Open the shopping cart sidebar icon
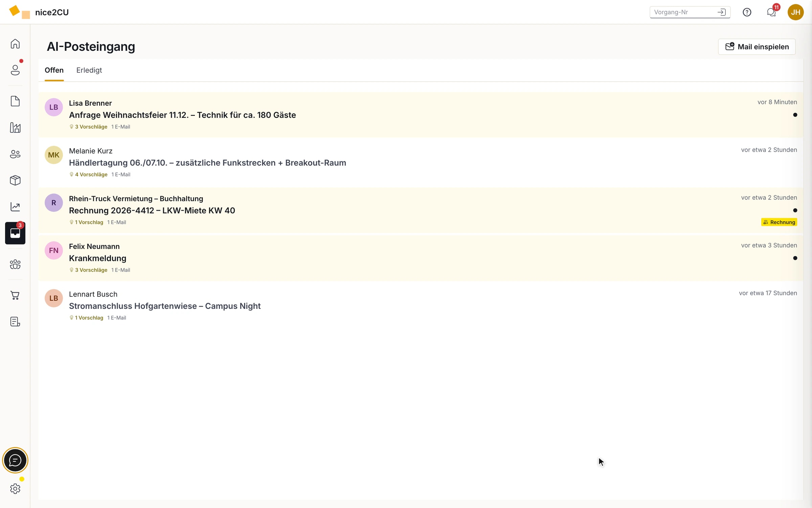812x508 pixels. pos(15,295)
